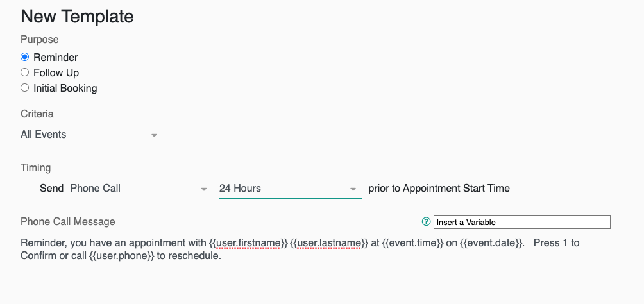The height and width of the screenshot is (304, 644).
Task: Click the green help question mark icon
Action: tap(426, 222)
